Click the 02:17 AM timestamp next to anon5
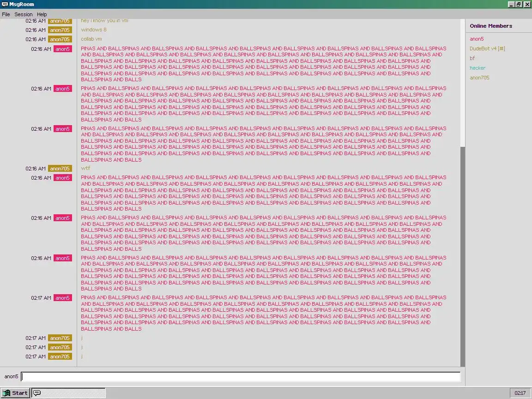This screenshot has height=399, width=532. [x=41, y=298]
